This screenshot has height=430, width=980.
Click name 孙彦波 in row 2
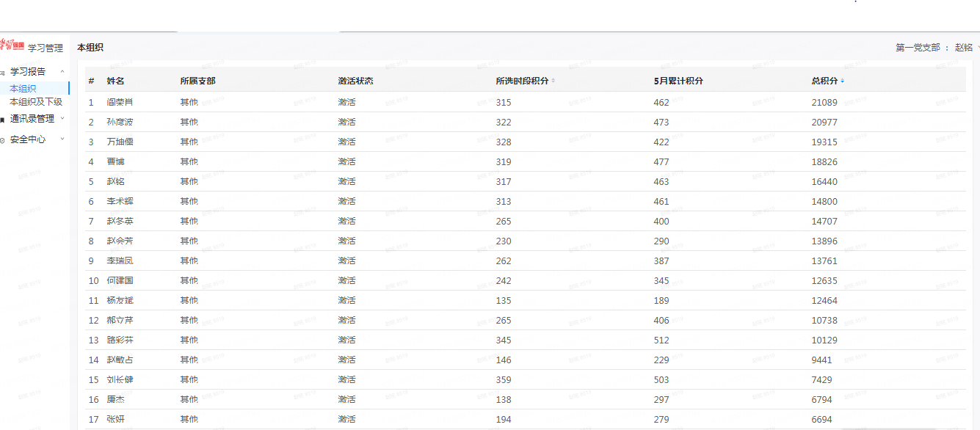[x=120, y=122]
